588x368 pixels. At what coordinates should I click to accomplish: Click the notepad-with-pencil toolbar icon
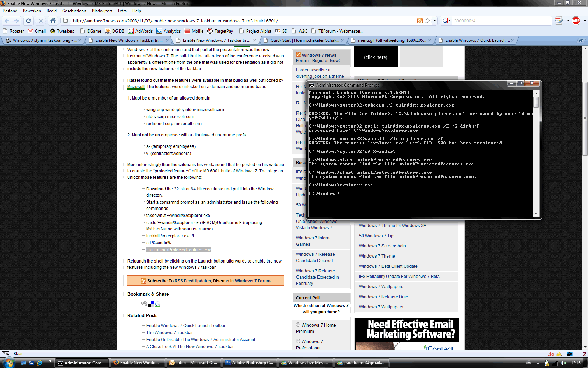559,21
